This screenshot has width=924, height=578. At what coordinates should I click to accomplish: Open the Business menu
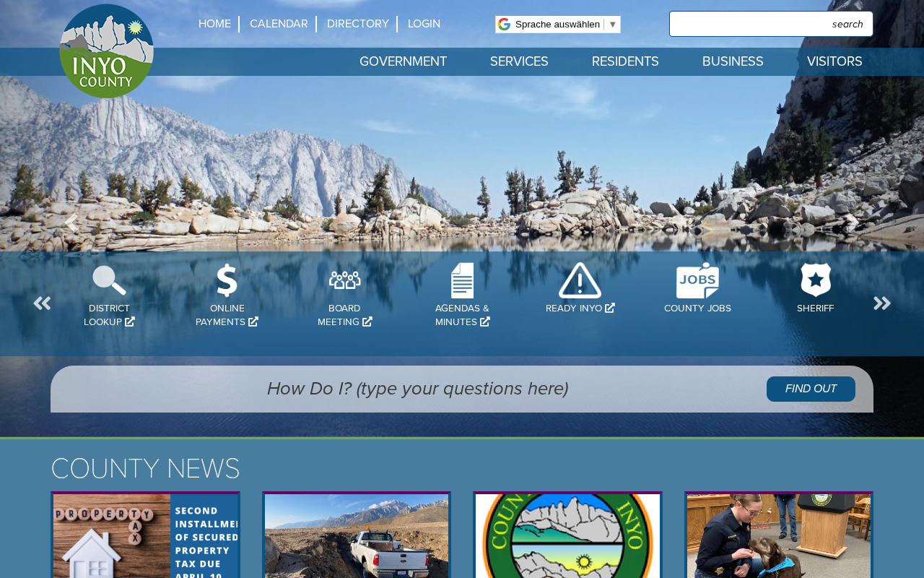pos(733,62)
